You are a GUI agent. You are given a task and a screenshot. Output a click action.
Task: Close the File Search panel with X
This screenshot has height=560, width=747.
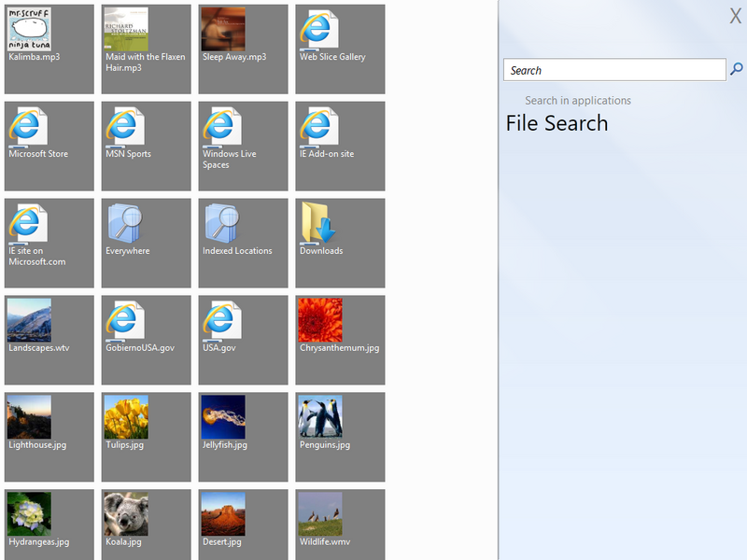pyautogui.click(x=736, y=16)
